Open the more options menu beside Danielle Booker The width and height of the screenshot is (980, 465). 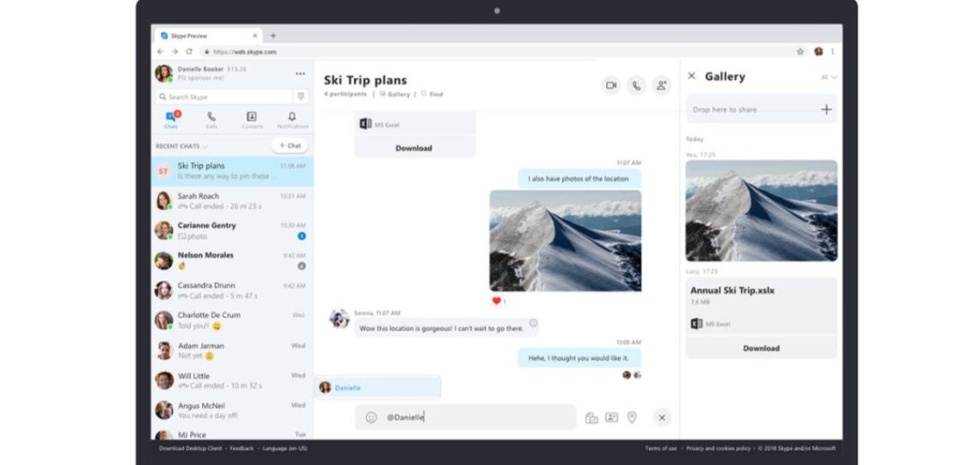click(300, 74)
